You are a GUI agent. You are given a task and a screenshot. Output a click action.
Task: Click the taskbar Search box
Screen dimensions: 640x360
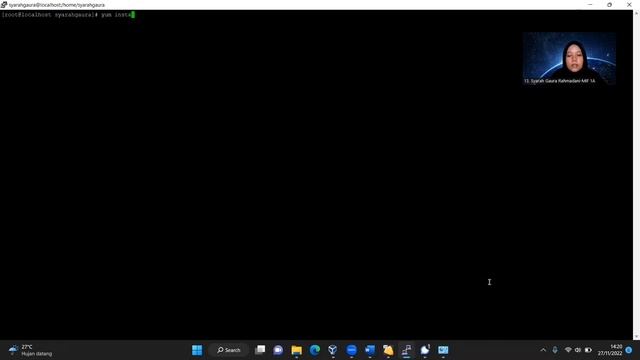(229, 350)
